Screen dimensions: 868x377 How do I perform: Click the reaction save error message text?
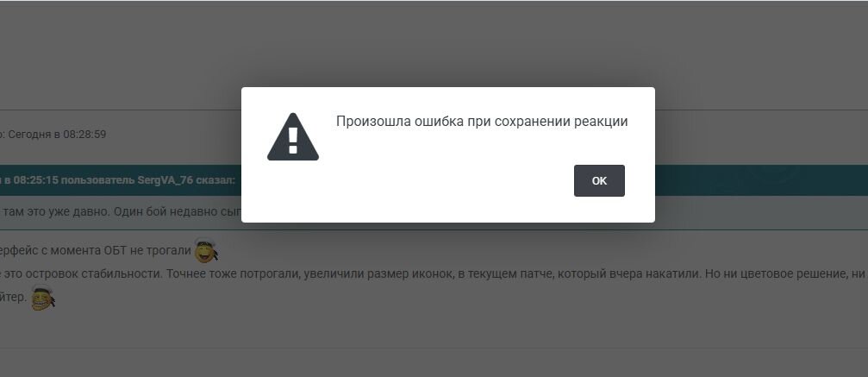(x=482, y=122)
